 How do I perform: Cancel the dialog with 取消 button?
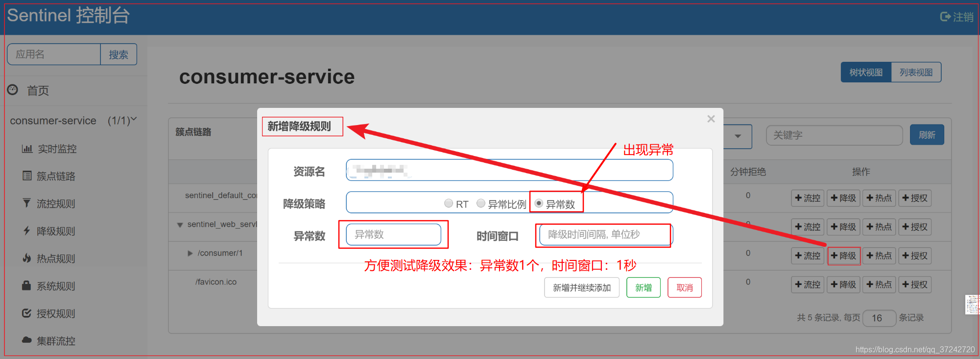click(x=685, y=287)
